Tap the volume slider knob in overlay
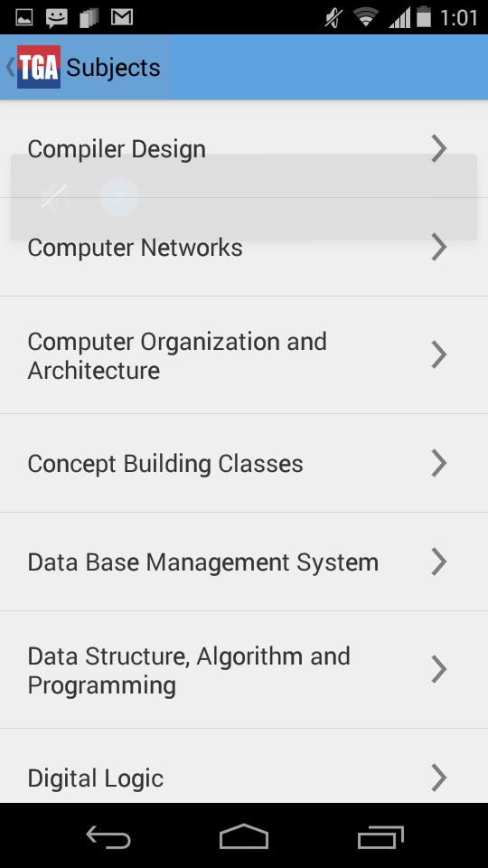Image resolution: width=488 pixels, height=868 pixels. point(119,197)
